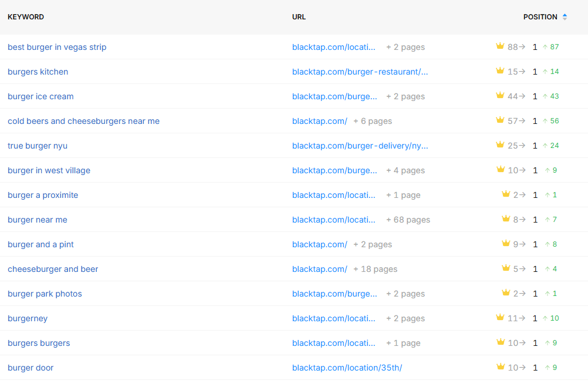588x387 pixels.
Task: Click the crown icon in 'burger park photos' row
Action: [x=506, y=292]
